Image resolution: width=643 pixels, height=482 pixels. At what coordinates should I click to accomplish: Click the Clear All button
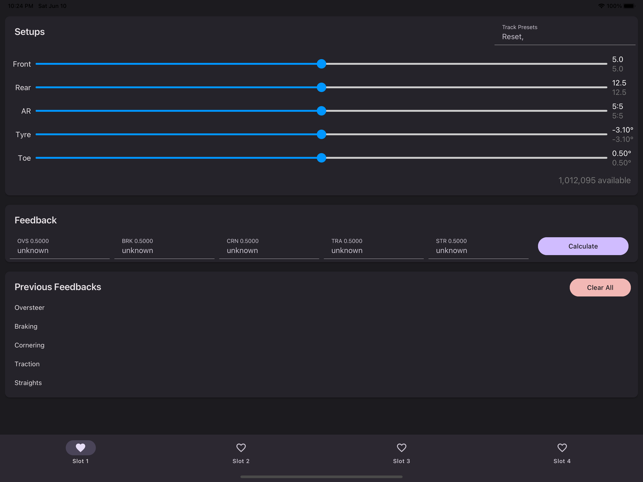(x=600, y=288)
